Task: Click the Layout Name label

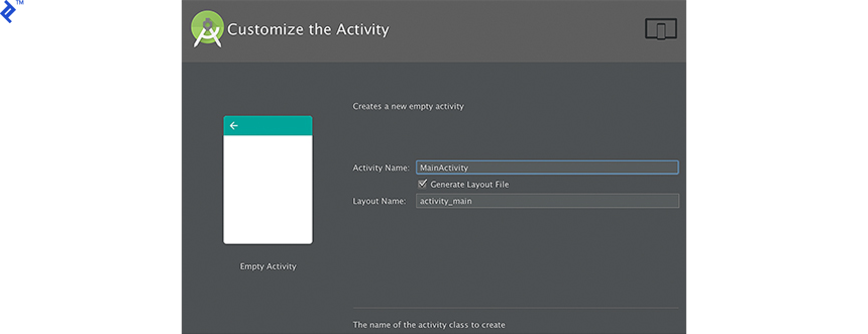Action: (x=379, y=201)
